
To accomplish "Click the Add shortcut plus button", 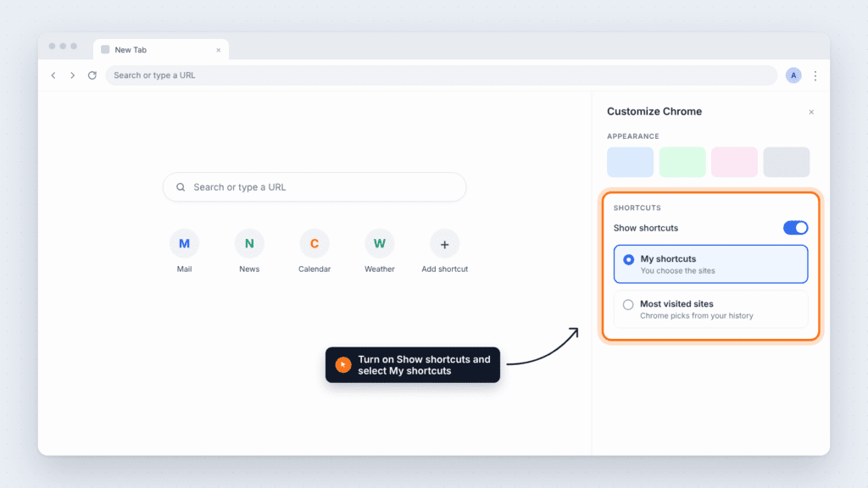I will (444, 243).
